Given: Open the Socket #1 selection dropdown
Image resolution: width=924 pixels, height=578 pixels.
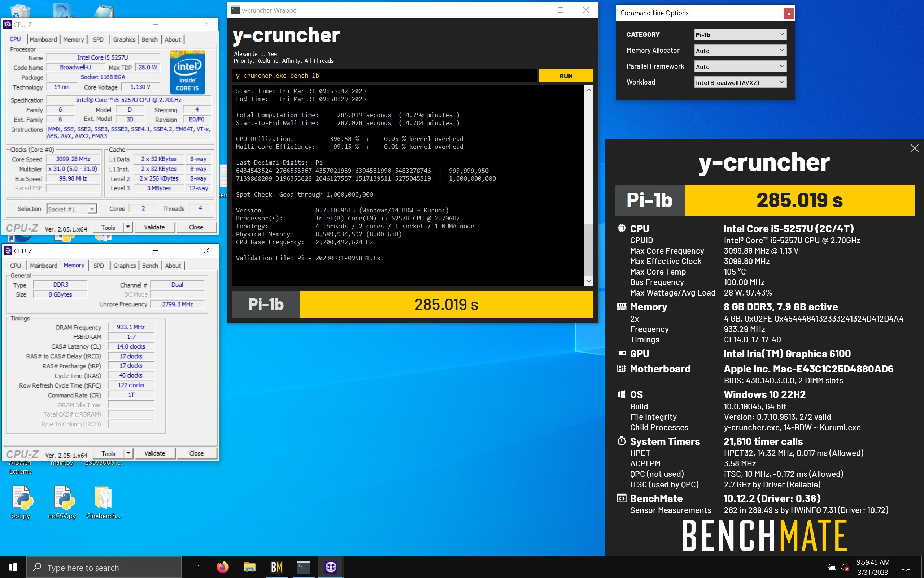Looking at the screenshot, I should coord(71,209).
